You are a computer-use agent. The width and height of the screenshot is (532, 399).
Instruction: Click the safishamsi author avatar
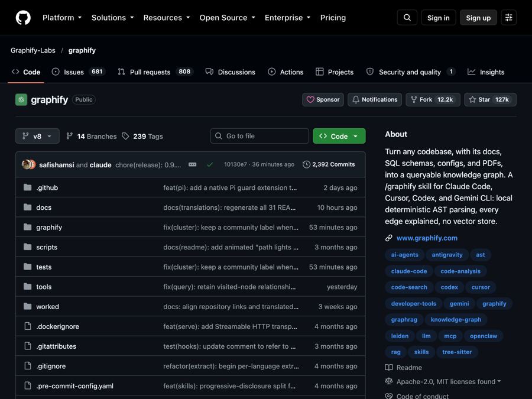(x=27, y=164)
